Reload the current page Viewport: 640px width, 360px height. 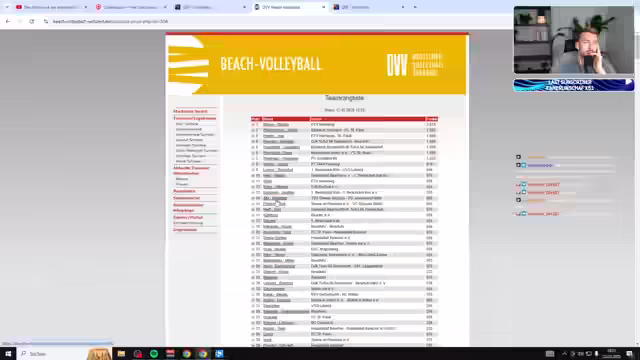pyautogui.click(x=31, y=21)
